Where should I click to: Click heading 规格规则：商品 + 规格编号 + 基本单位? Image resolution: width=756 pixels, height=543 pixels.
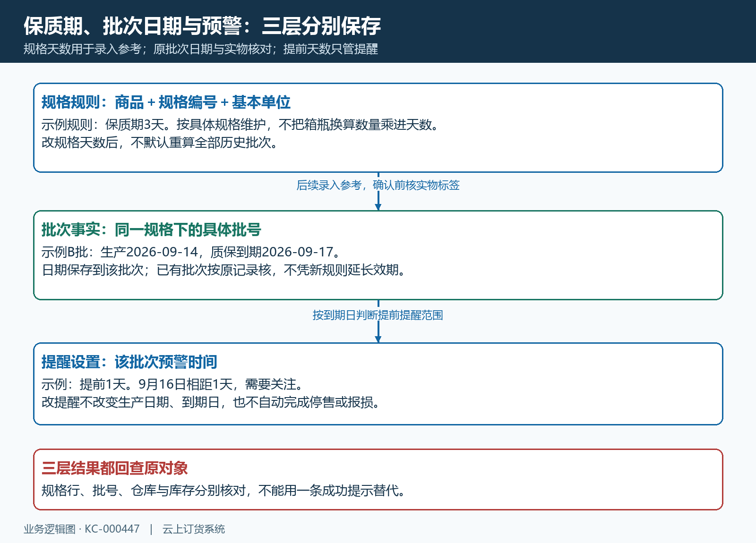[x=166, y=102]
